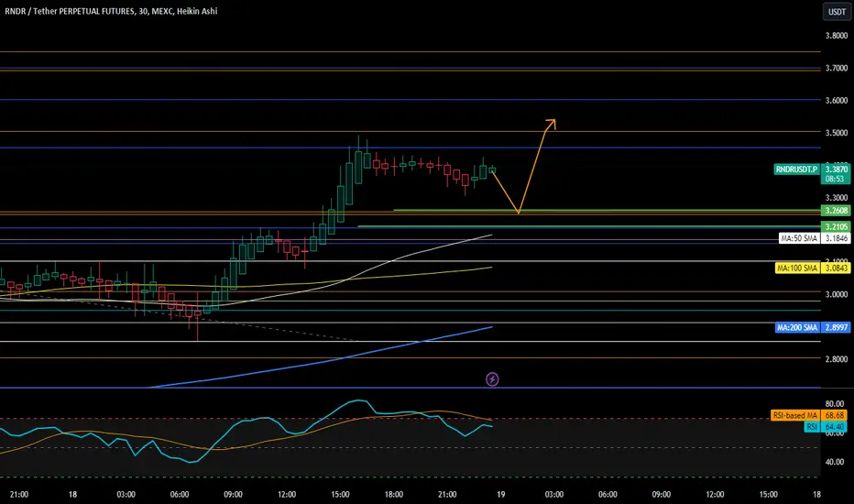
Task: Click the purple lightning bolt event icon
Action: tap(492, 379)
